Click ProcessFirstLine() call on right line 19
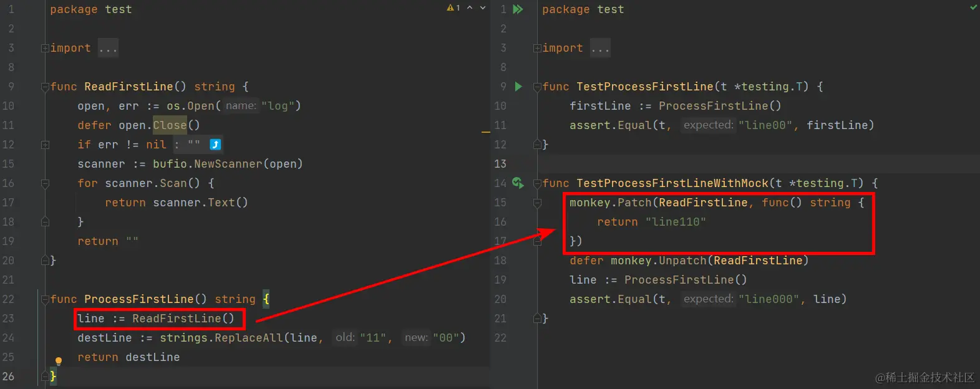The height and width of the screenshot is (389, 980). pos(686,280)
